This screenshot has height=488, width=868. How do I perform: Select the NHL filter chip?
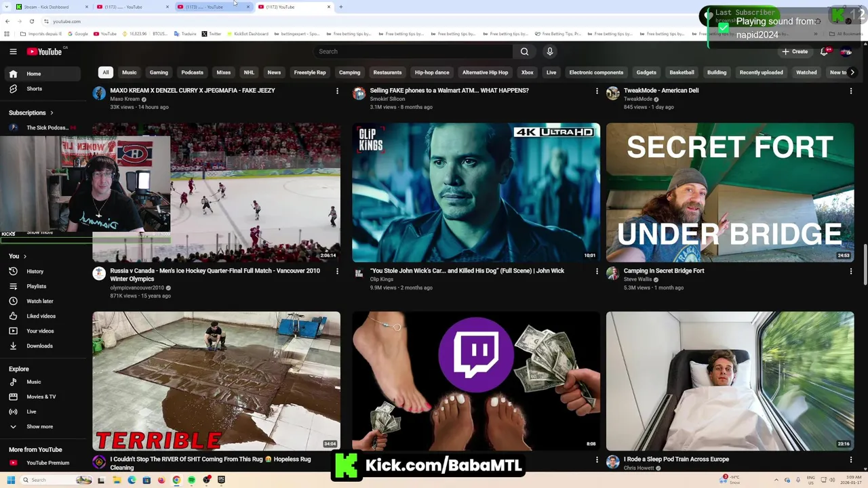(249, 73)
